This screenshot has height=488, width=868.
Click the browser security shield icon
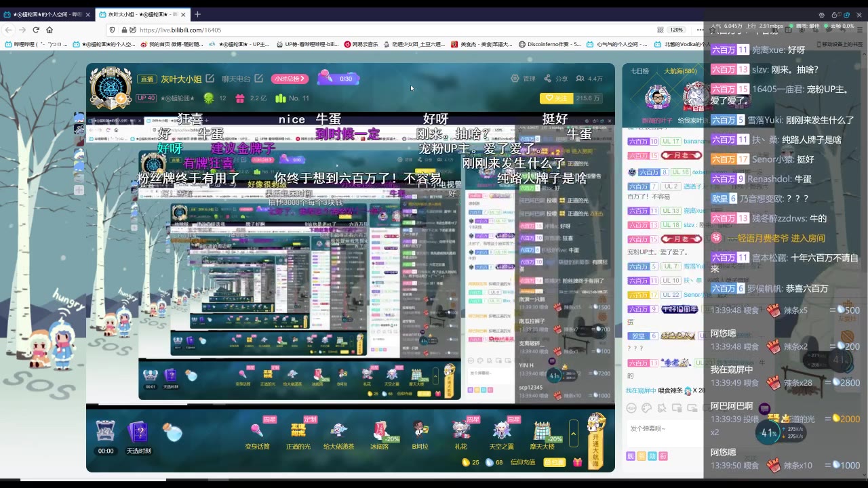pos(112,30)
